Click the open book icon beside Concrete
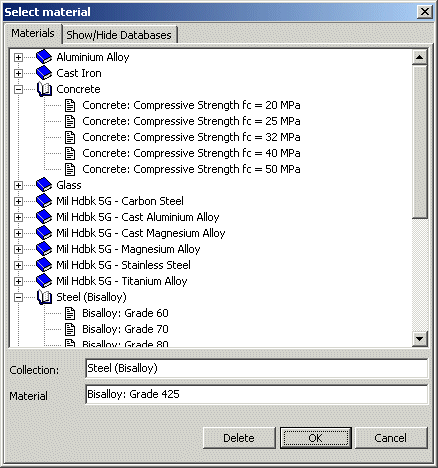 pyautogui.click(x=44, y=89)
